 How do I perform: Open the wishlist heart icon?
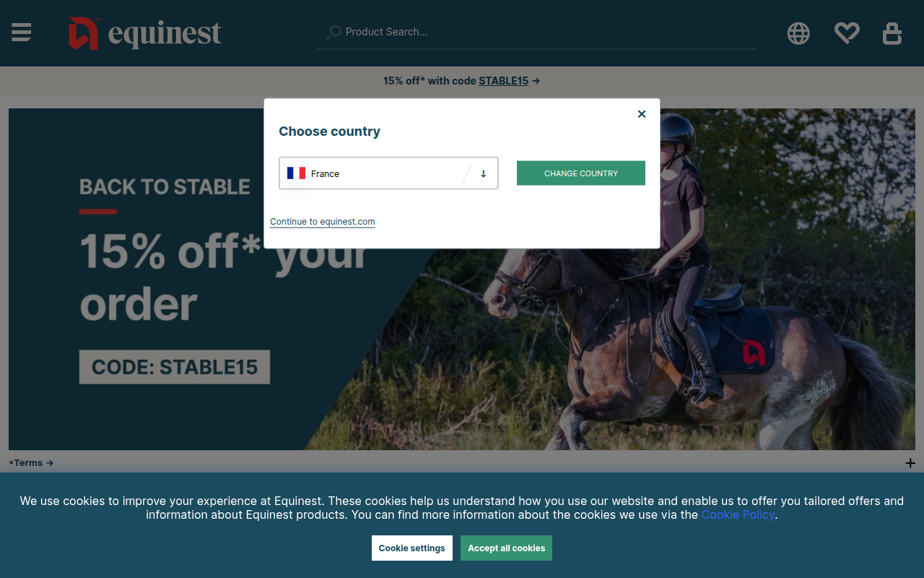tap(847, 33)
